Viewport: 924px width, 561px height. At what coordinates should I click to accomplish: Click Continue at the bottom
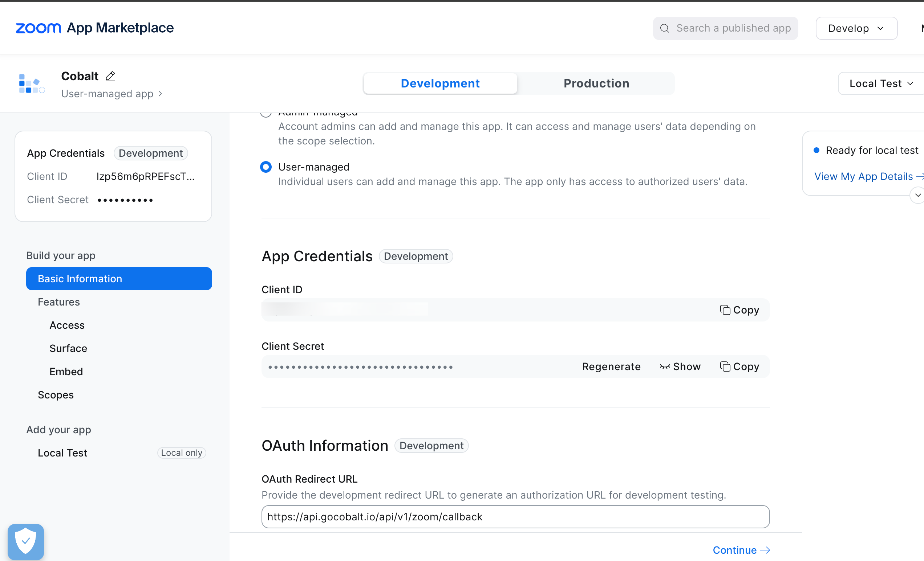coord(741,550)
